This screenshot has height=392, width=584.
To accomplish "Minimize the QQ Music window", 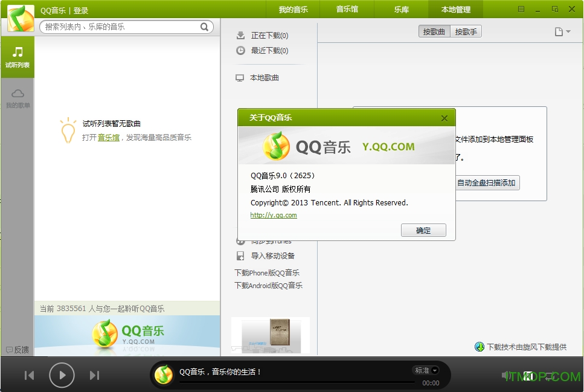I will coord(537,10).
